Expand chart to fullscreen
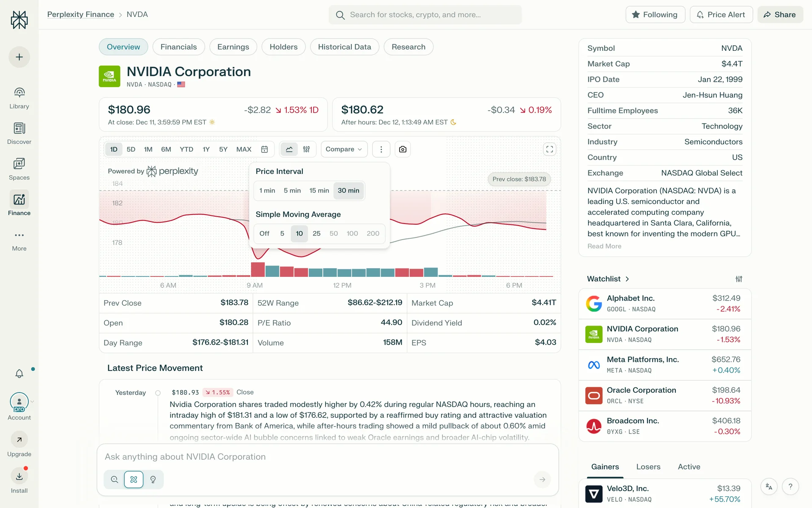 549,149
